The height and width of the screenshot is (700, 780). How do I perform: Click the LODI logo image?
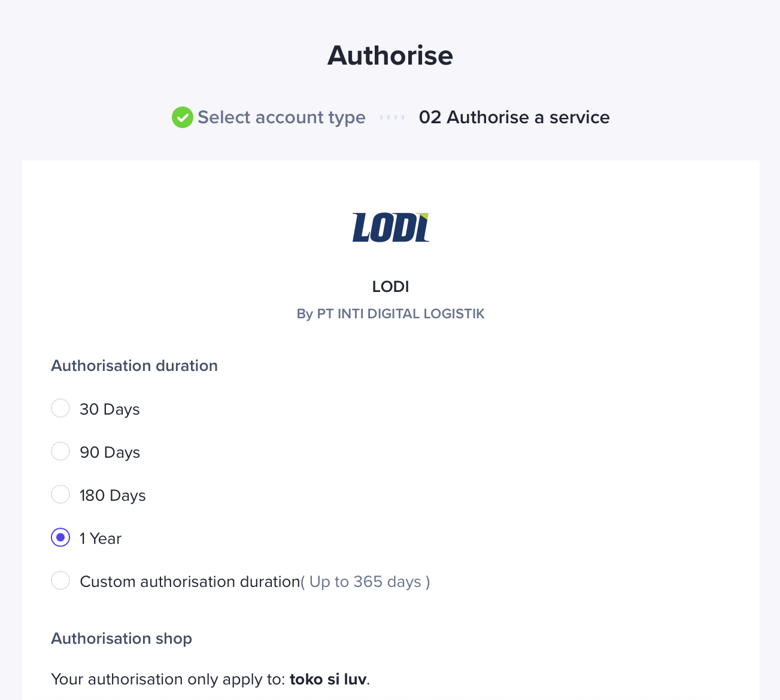(x=390, y=228)
